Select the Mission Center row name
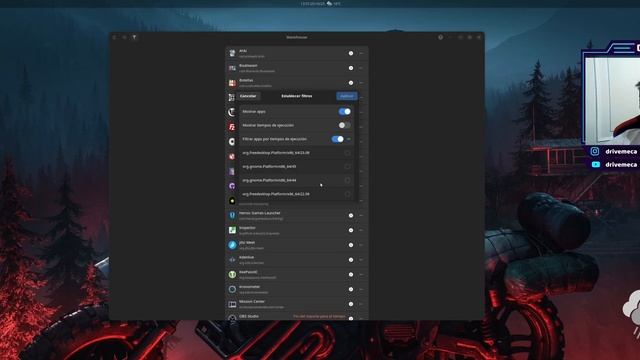Viewport: 640px width, 360px height. click(252, 302)
